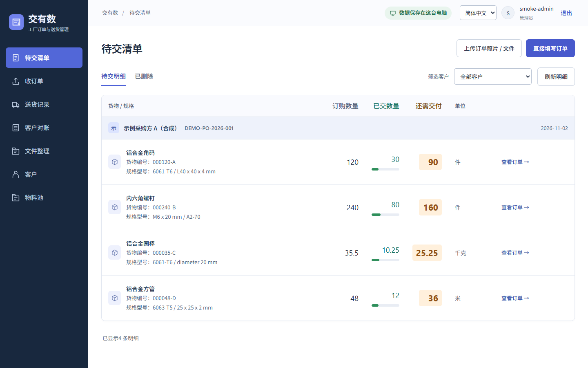
Task: Click the order number DEMO-PO-2026-001
Action: [x=209, y=128]
